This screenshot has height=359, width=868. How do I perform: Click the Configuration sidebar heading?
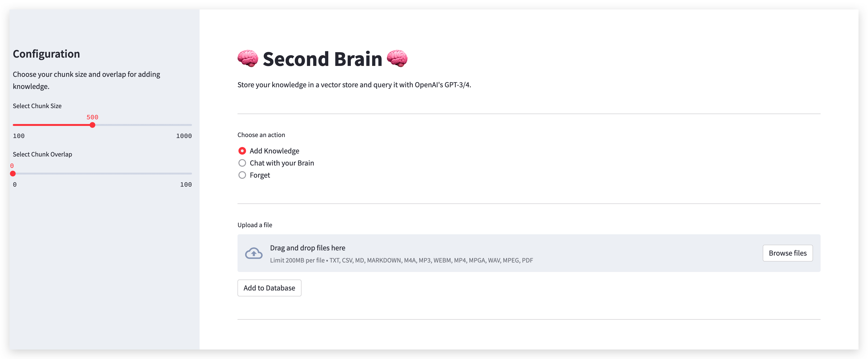[46, 54]
